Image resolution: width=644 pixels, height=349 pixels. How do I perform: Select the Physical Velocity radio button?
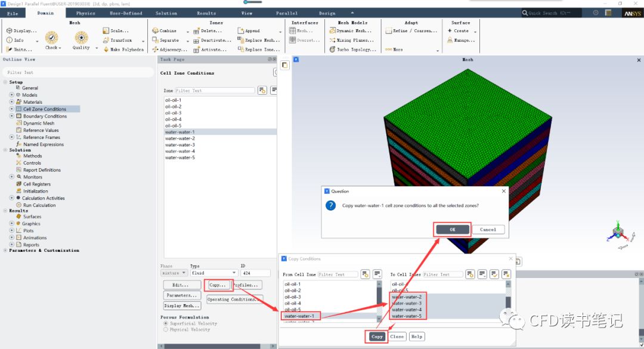[x=166, y=330]
